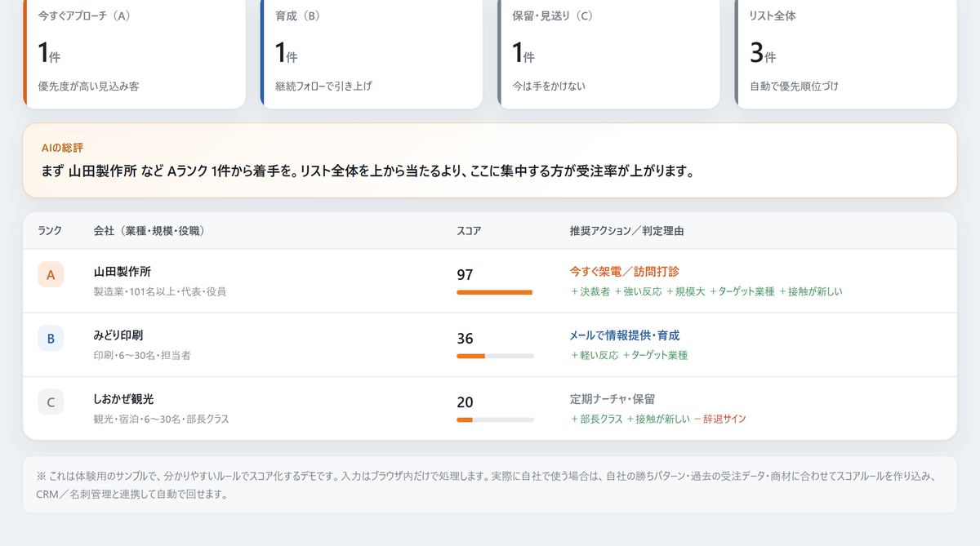Viewport: 980px width, 546px height.
Task: Click the A rank badge for 山田製作所
Action: pos(51,274)
